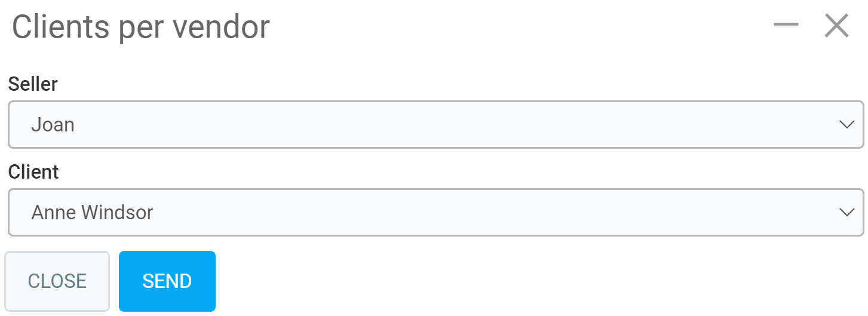Screen dimensions: 868x316
Task: Expand the Client dropdown arrow
Action: pos(846,212)
